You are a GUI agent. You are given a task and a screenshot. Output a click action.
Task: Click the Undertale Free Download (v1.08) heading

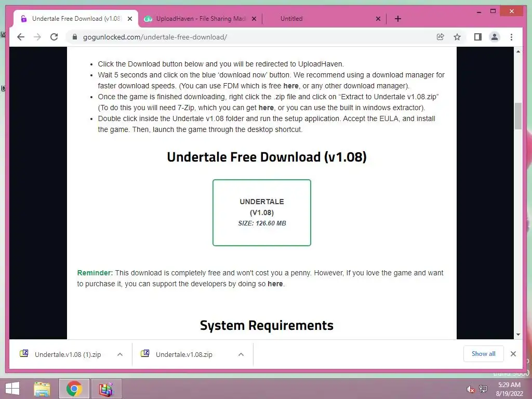point(267,157)
